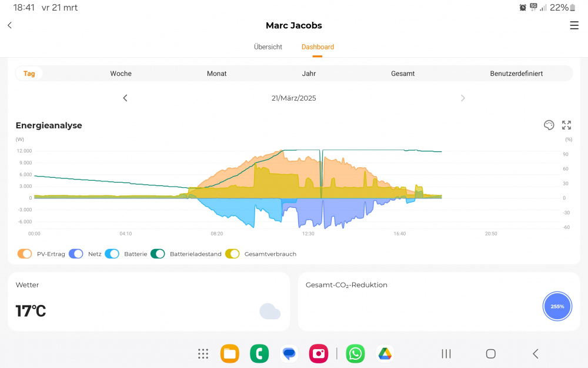
Task: Disable the Batterieladestand line
Action: (158, 254)
